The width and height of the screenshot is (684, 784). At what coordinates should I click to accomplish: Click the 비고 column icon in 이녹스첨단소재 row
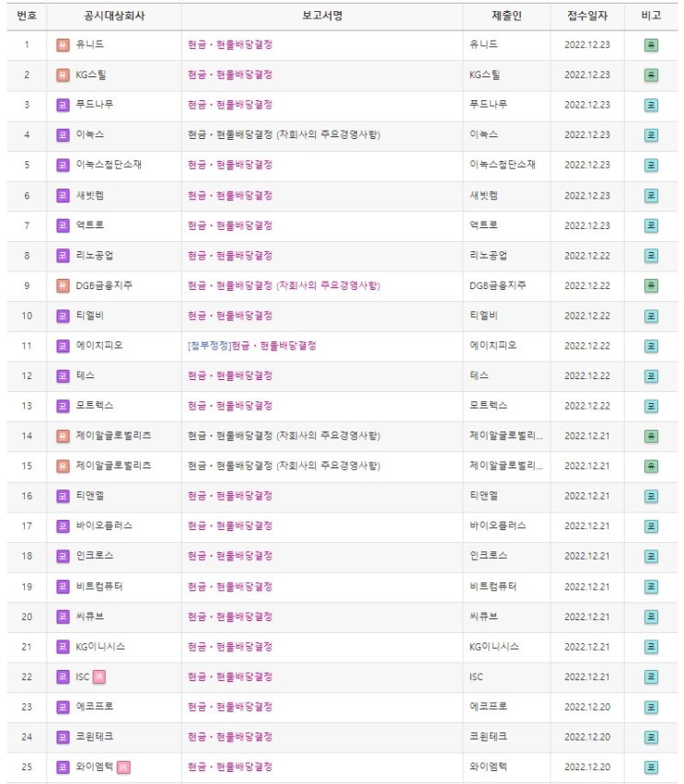pyautogui.click(x=651, y=165)
